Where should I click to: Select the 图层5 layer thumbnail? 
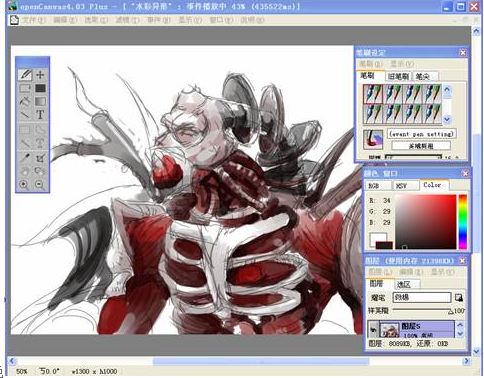[x=389, y=330]
